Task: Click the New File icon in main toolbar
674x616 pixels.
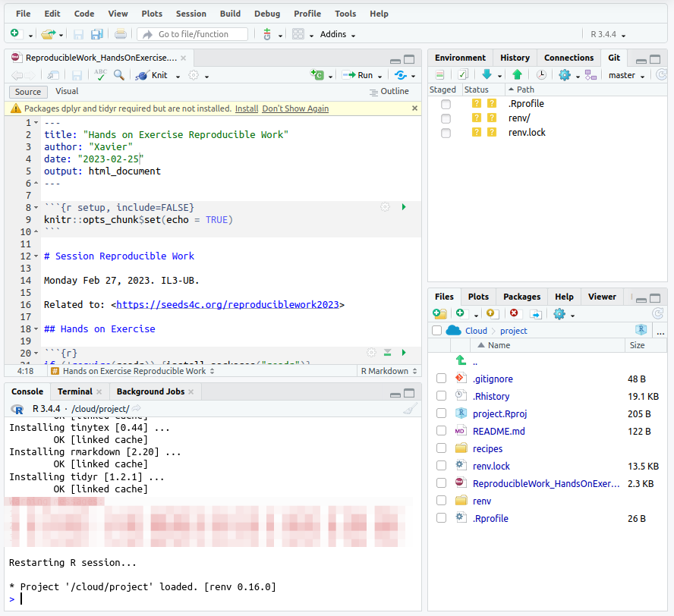Action: [14, 34]
